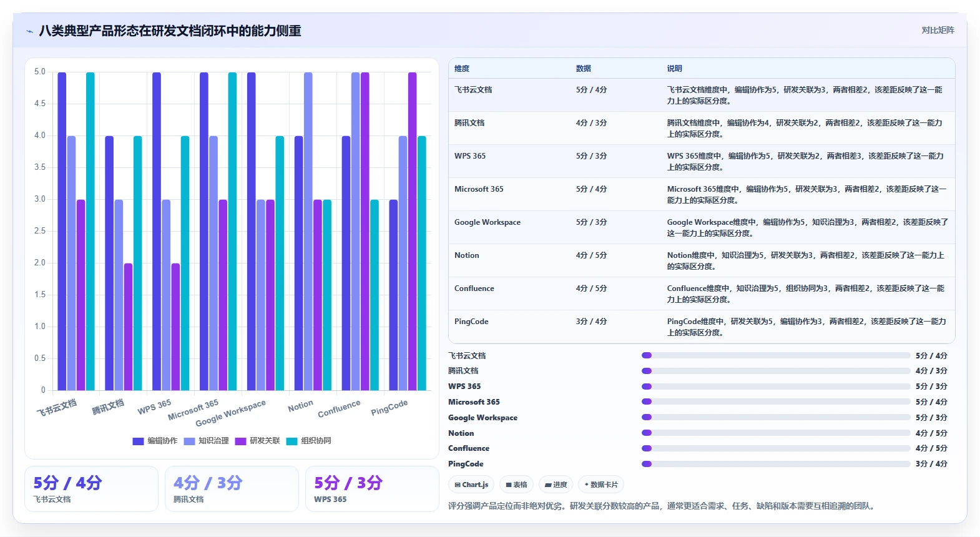Click the 进度 chip progress icon
Image resolution: width=980 pixels, height=537 pixels.
(548, 485)
